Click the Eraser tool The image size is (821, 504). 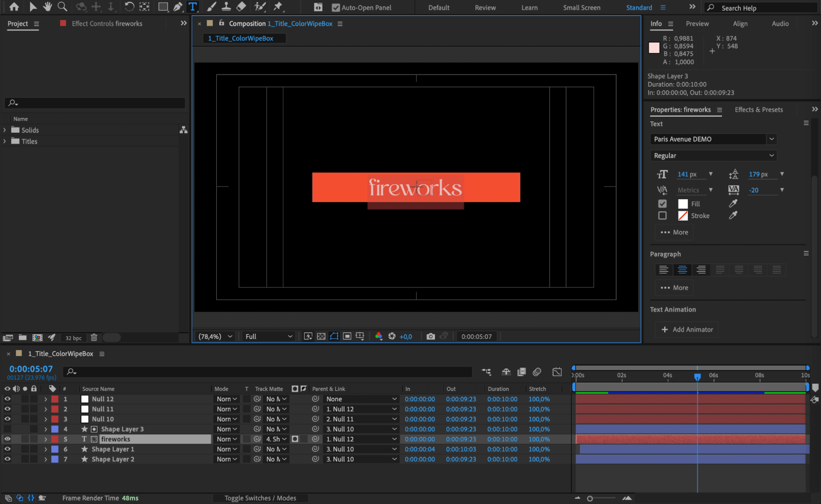241,7
